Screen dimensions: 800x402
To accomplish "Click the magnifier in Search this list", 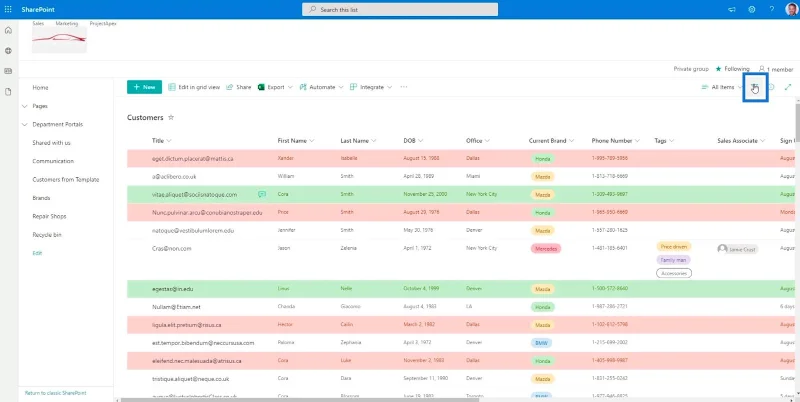I will click(313, 9).
